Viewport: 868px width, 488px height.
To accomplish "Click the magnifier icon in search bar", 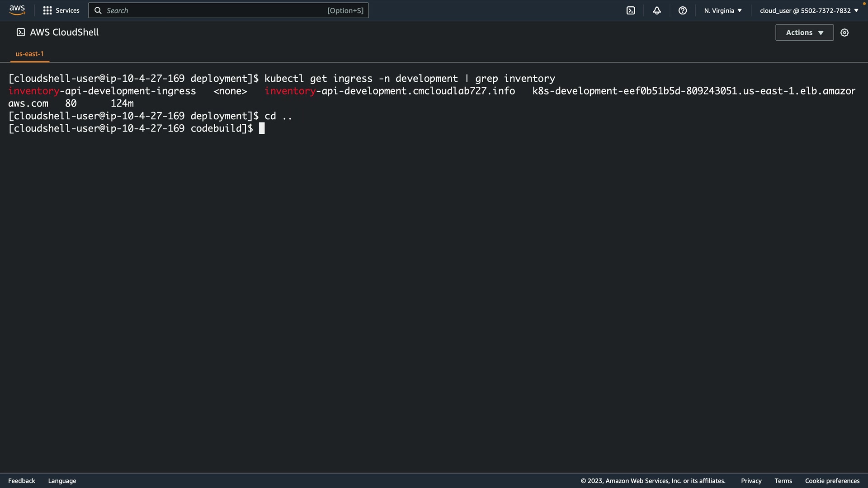I will click(98, 10).
